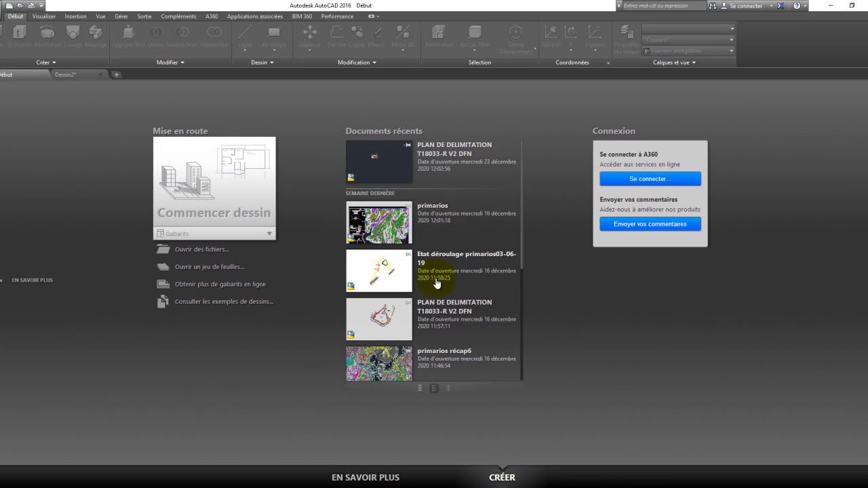Image resolution: width=868 pixels, height=488 pixels.
Task: Open the Compléments ribbon tab
Action: (x=178, y=16)
